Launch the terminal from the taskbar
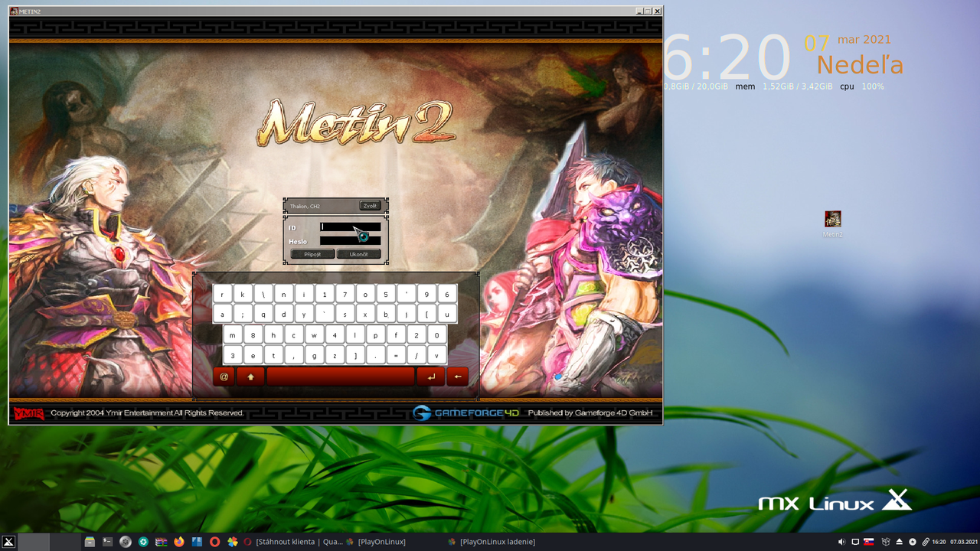 coord(108,542)
